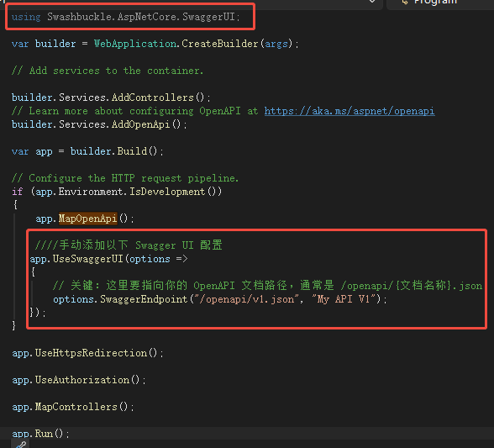This screenshot has width=494, height=448.
Task: Click the app.MapControllers() line
Action: pos(73,407)
